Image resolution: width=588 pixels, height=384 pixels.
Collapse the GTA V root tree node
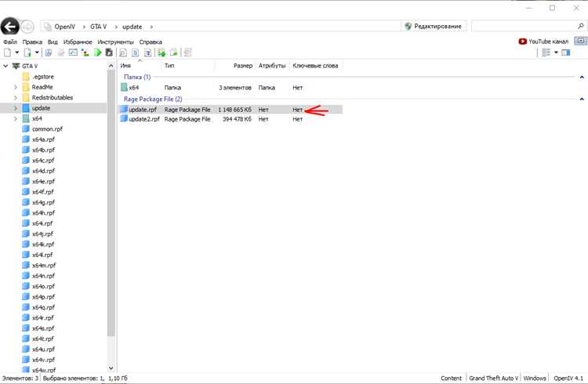pos(5,66)
